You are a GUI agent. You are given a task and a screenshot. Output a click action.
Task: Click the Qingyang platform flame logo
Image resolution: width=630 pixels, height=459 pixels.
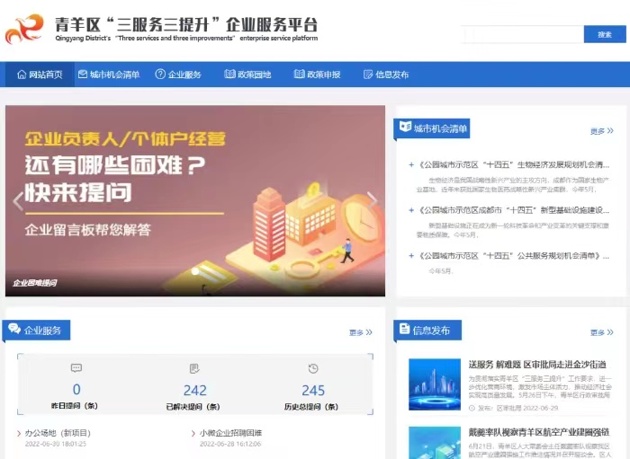click(x=24, y=29)
